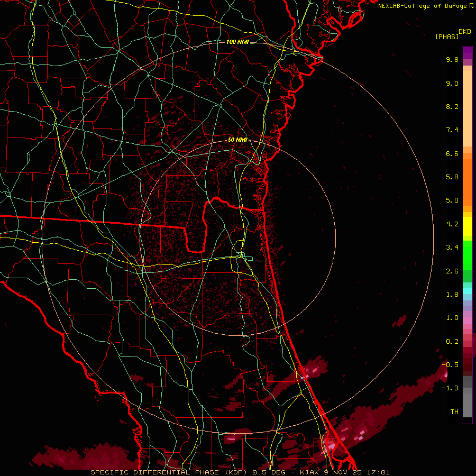Click the 1.0 scale label
This screenshot has width=476, height=476.
tap(452, 318)
